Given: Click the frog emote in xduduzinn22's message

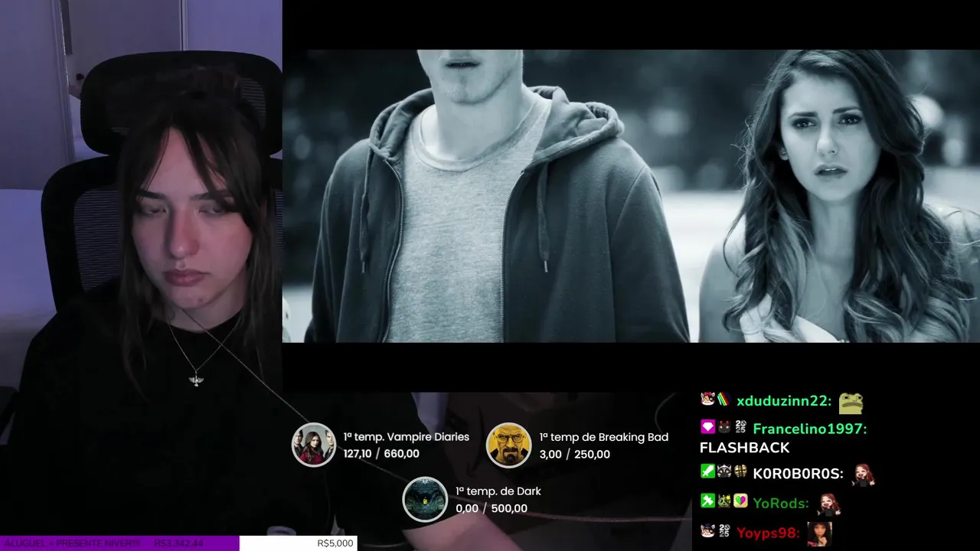Looking at the screenshot, I should click(851, 402).
